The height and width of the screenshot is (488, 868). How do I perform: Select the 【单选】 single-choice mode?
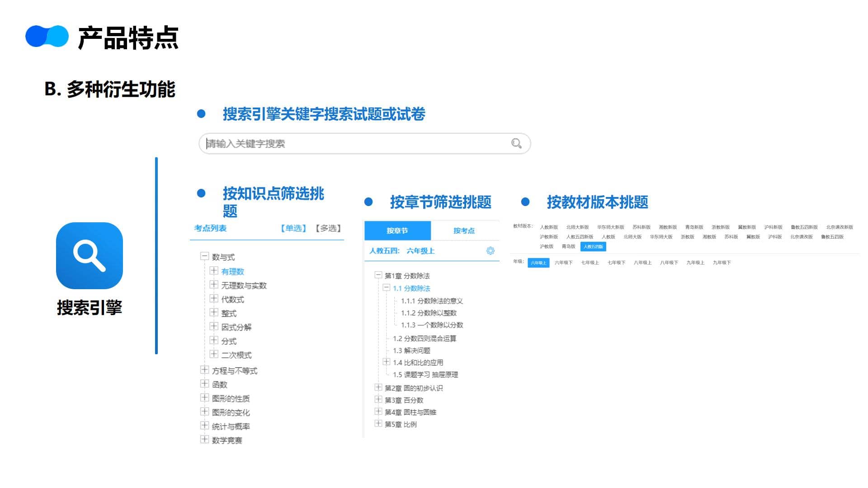click(293, 228)
